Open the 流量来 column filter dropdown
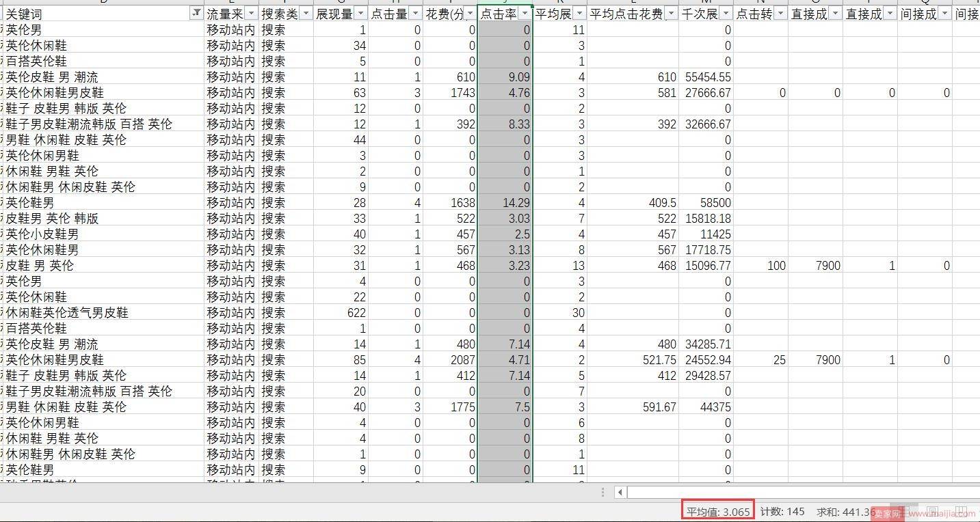Screen dimensions: 980x522 251,14
